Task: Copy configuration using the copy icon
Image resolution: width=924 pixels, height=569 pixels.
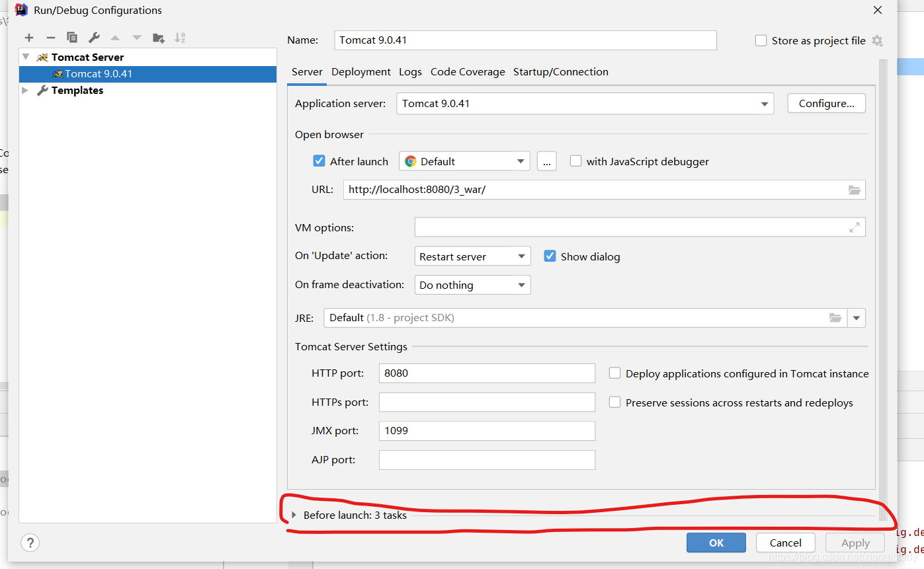Action: coord(72,38)
